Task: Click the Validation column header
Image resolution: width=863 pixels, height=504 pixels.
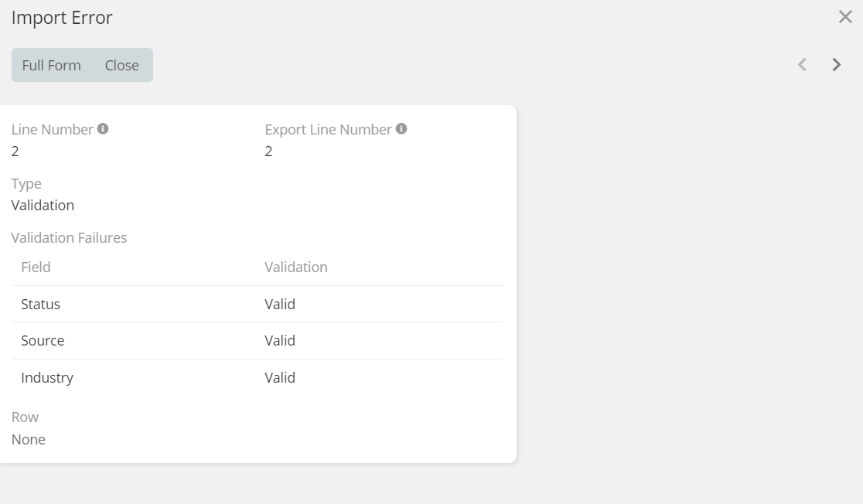Action: coord(296,267)
